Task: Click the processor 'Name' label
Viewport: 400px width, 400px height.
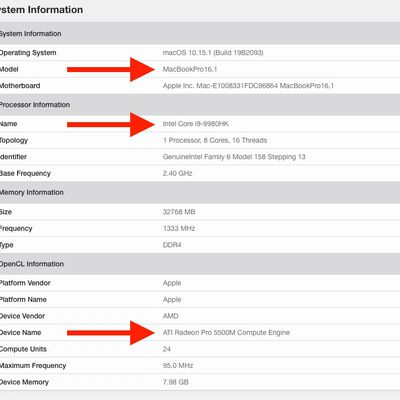Action: coord(8,124)
